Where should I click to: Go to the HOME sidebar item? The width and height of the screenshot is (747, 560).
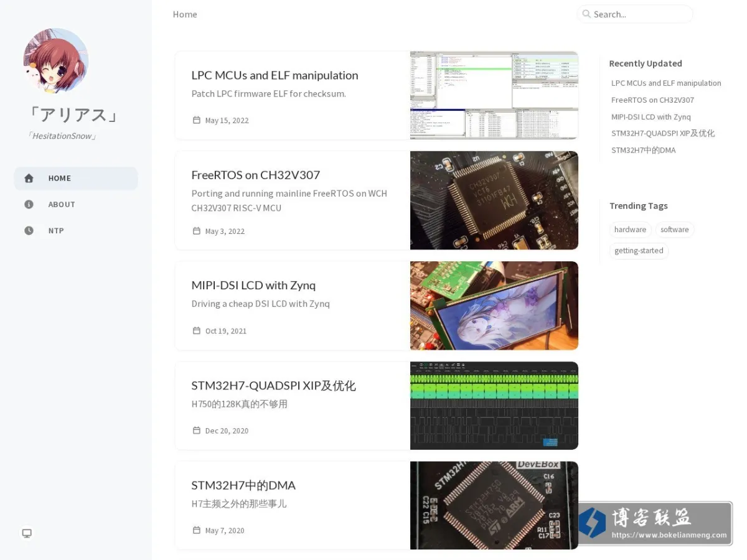click(x=76, y=178)
